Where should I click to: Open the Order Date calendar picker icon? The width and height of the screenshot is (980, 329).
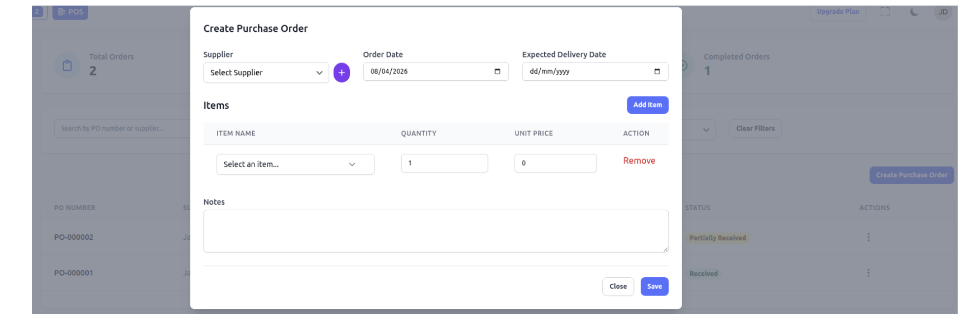(x=497, y=71)
